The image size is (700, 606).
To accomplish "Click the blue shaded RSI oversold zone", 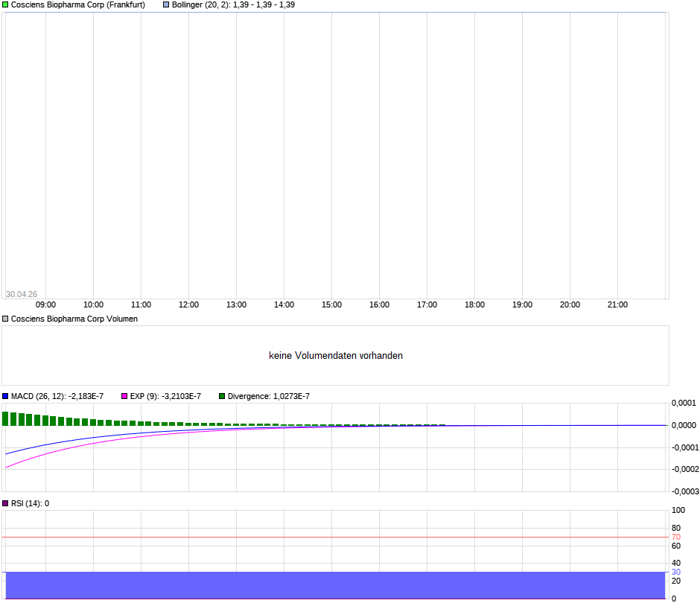I will point(335,585).
